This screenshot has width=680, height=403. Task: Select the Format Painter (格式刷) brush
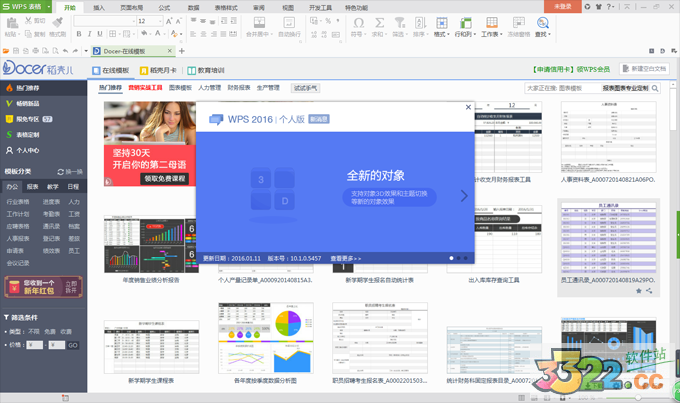pyautogui.click(x=57, y=22)
